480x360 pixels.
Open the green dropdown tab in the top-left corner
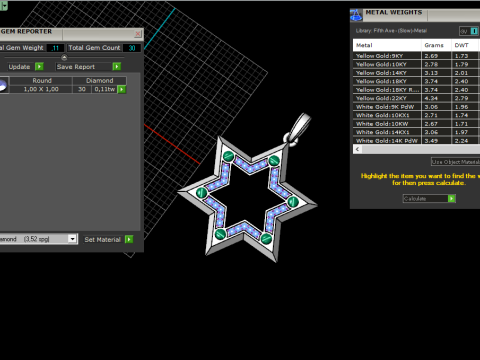coord(4,6)
